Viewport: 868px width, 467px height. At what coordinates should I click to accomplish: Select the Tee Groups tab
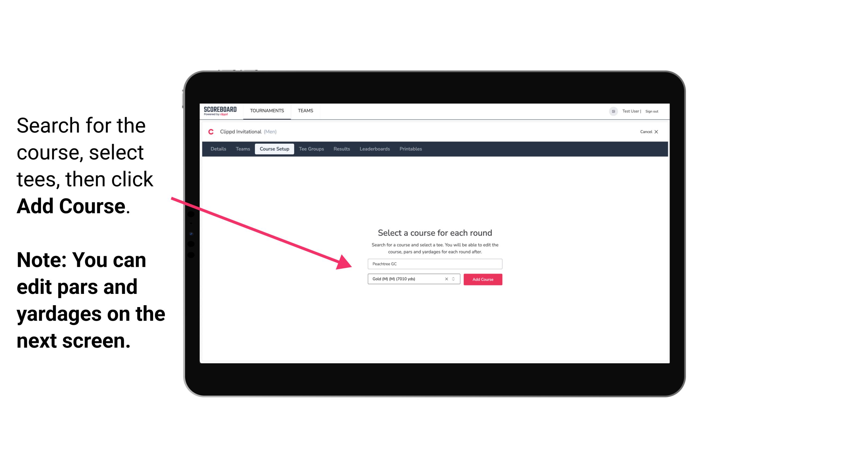pos(311,149)
